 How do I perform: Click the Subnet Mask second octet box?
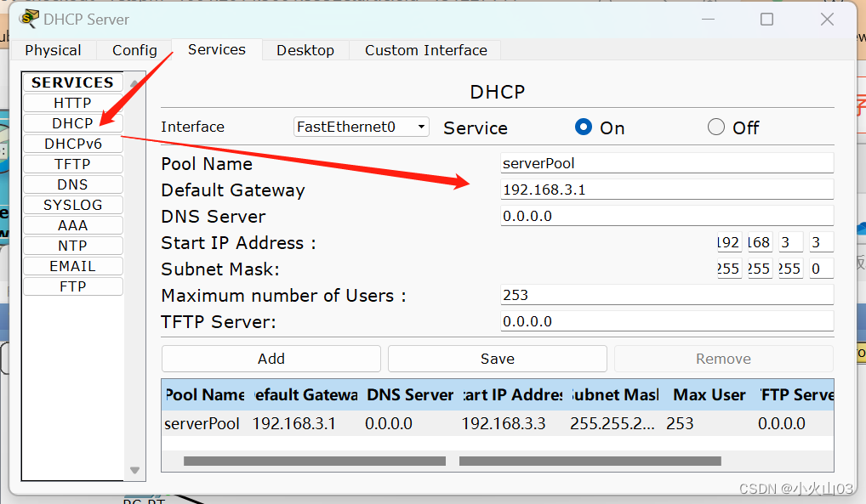[760, 269]
